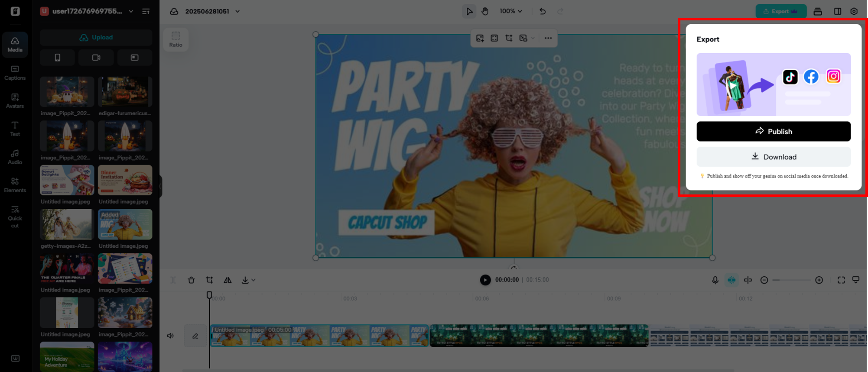Open more options ellipsis in canvas toolbar
This screenshot has height=372, width=868.
[x=548, y=38]
